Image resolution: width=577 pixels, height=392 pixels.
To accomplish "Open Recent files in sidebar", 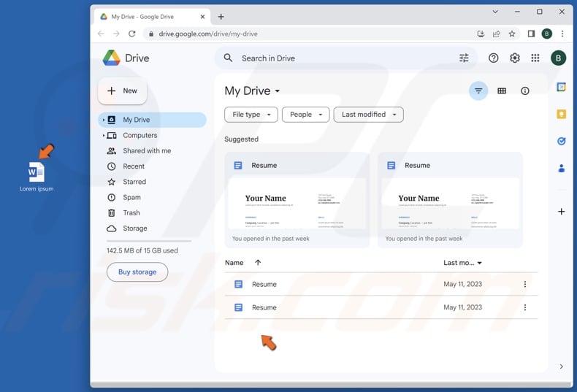I will [134, 166].
